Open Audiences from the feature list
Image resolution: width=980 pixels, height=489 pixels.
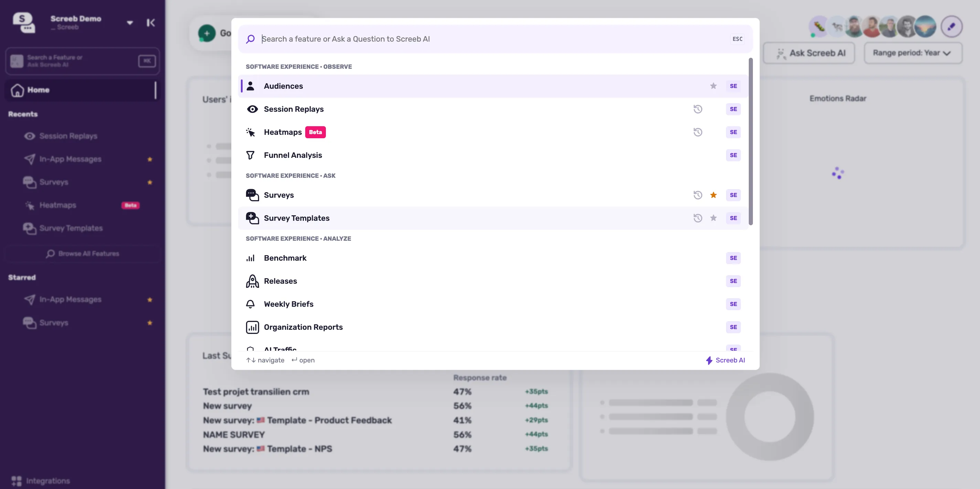click(x=493, y=86)
